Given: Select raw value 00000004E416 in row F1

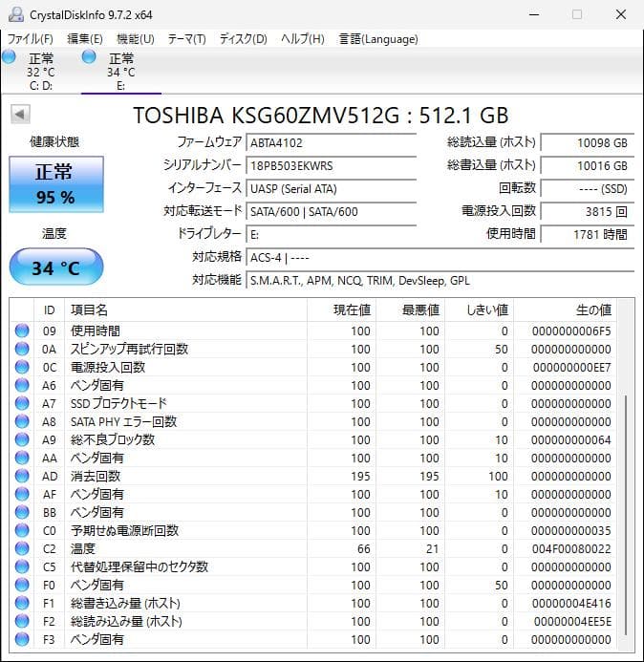Looking at the screenshot, I should click(x=571, y=603).
